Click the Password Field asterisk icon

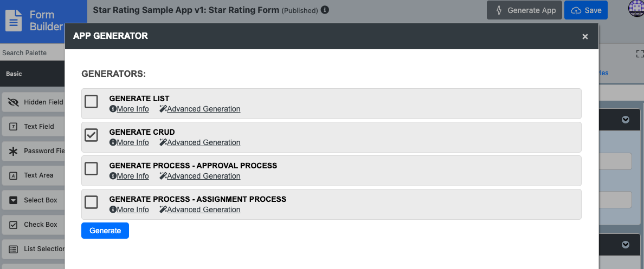coord(14,151)
